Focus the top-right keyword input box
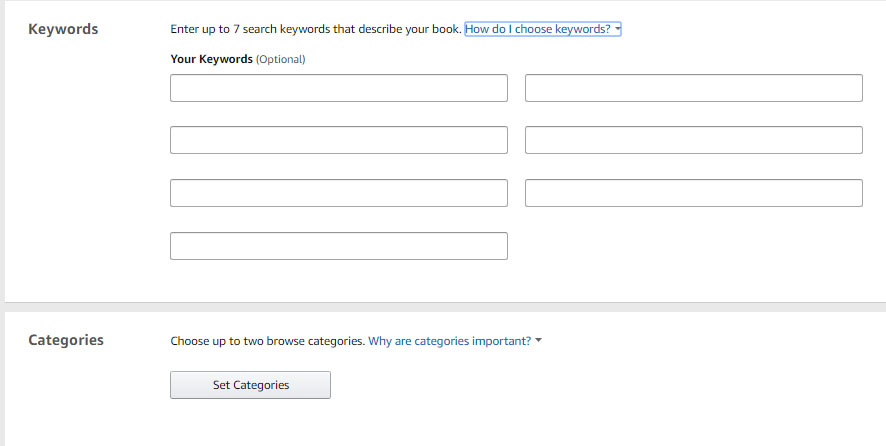Image resolution: width=886 pixels, height=446 pixels. pos(693,88)
